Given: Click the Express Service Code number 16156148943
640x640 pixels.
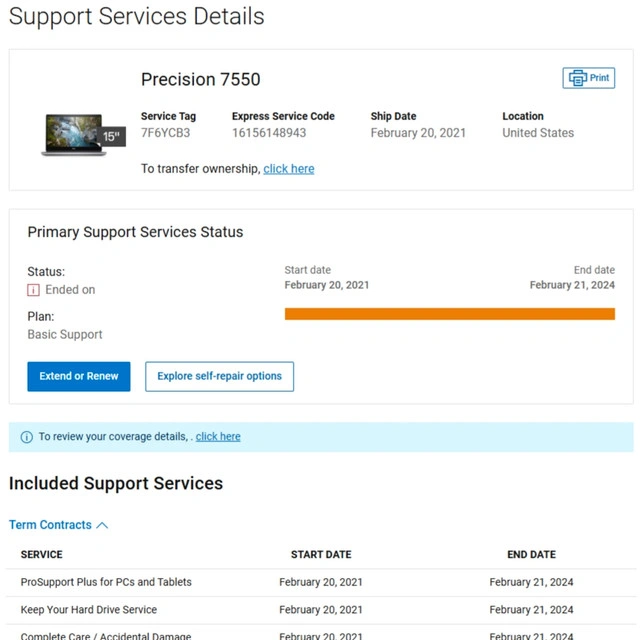Looking at the screenshot, I should (269, 133).
